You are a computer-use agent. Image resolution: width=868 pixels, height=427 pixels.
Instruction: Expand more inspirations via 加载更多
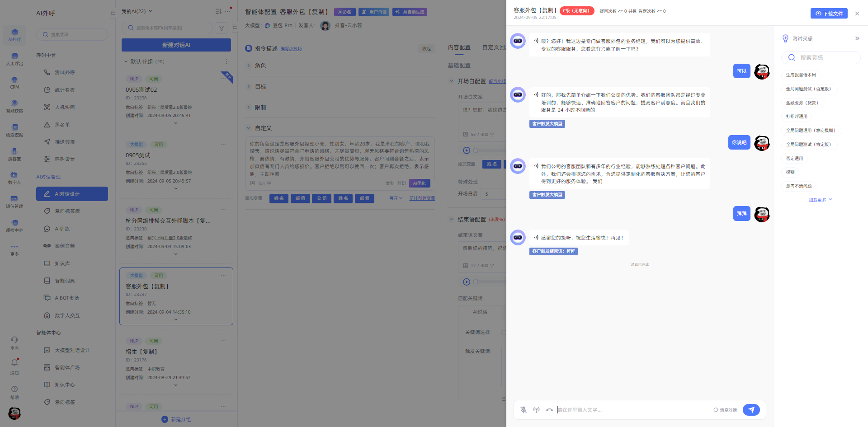pyautogui.click(x=820, y=200)
